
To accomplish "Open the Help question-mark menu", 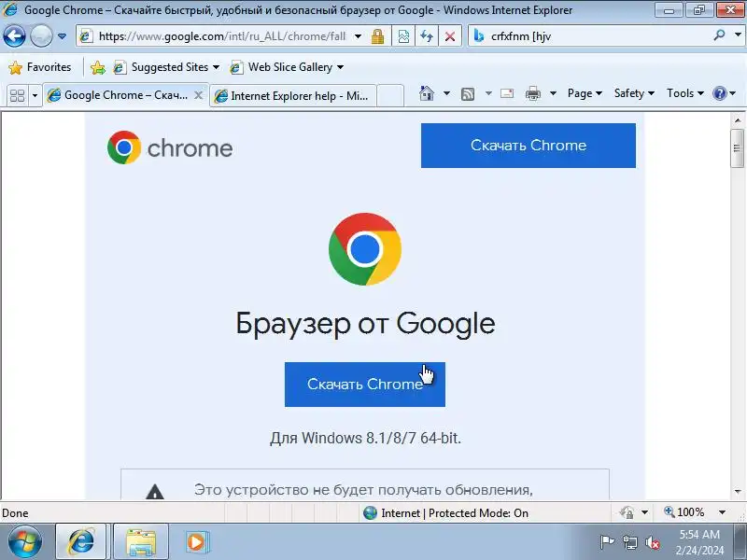I will tap(725, 93).
